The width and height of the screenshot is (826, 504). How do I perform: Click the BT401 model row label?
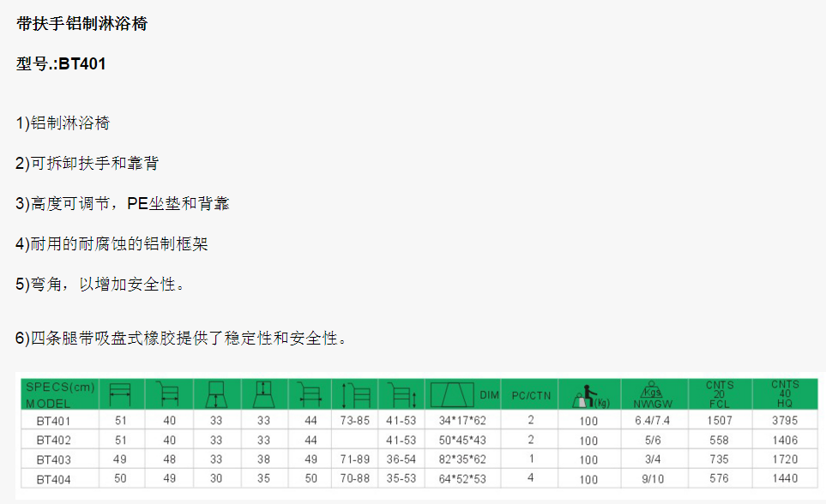[x=53, y=421]
